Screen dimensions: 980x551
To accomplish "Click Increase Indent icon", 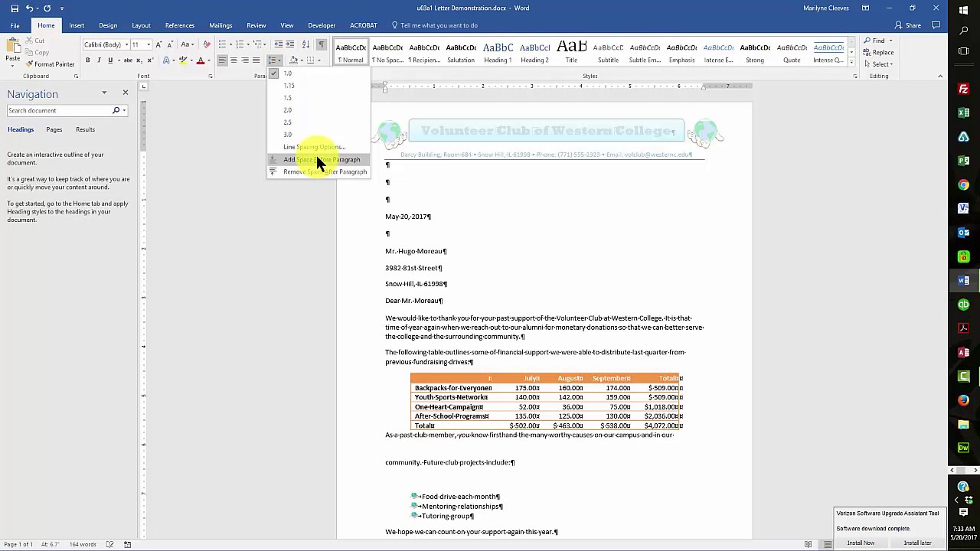I will [x=289, y=44].
